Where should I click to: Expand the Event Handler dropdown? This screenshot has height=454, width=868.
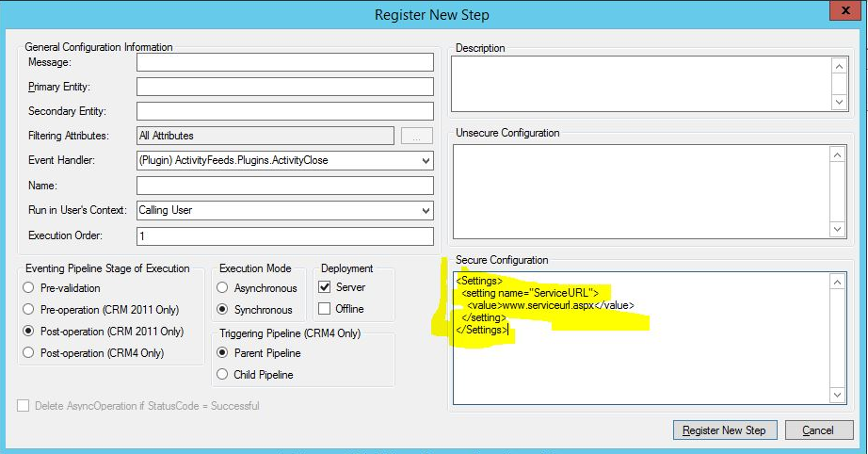426,160
